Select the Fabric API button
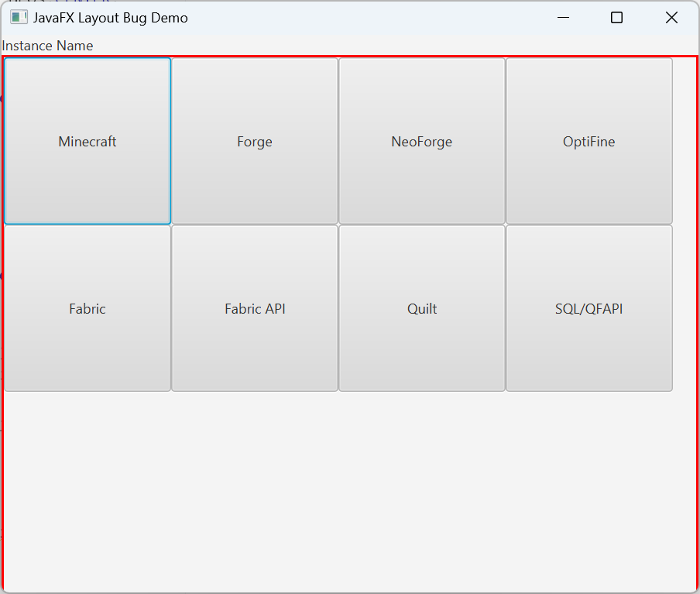The height and width of the screenshot is (594, 700). (255, 308)
